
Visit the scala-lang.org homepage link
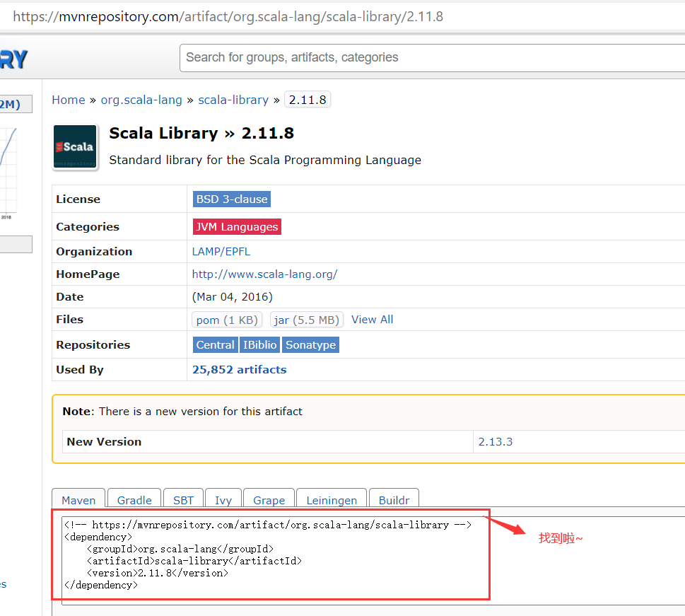[264, 274]
